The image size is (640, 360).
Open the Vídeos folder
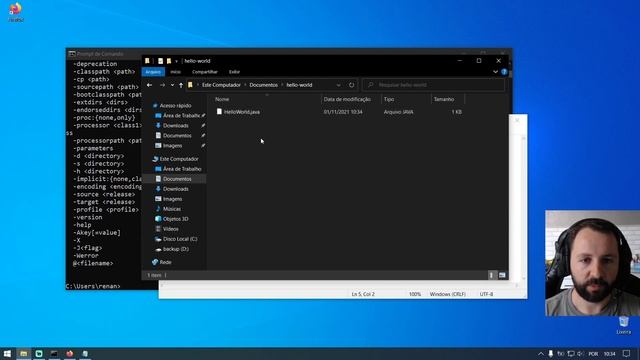point(170,229)
